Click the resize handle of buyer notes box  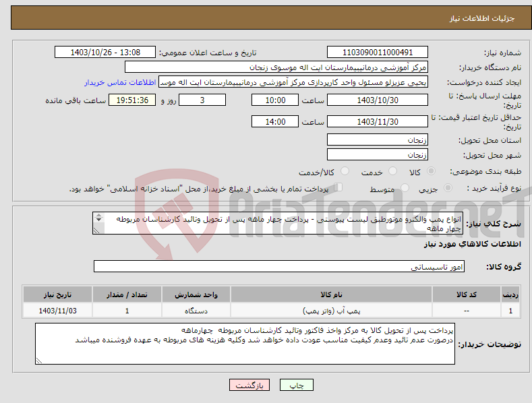tap(38, 361)
